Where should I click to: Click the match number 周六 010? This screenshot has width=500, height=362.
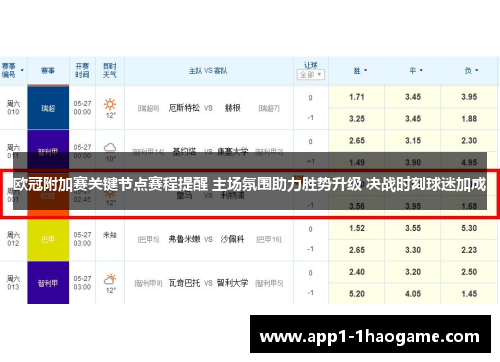tap(13, 108)
